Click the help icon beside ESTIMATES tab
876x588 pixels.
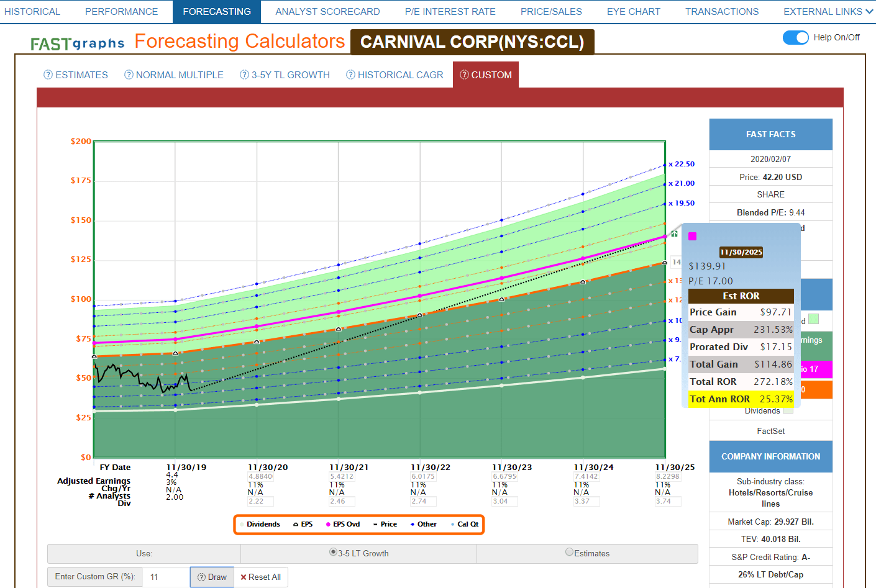[48, 75]
